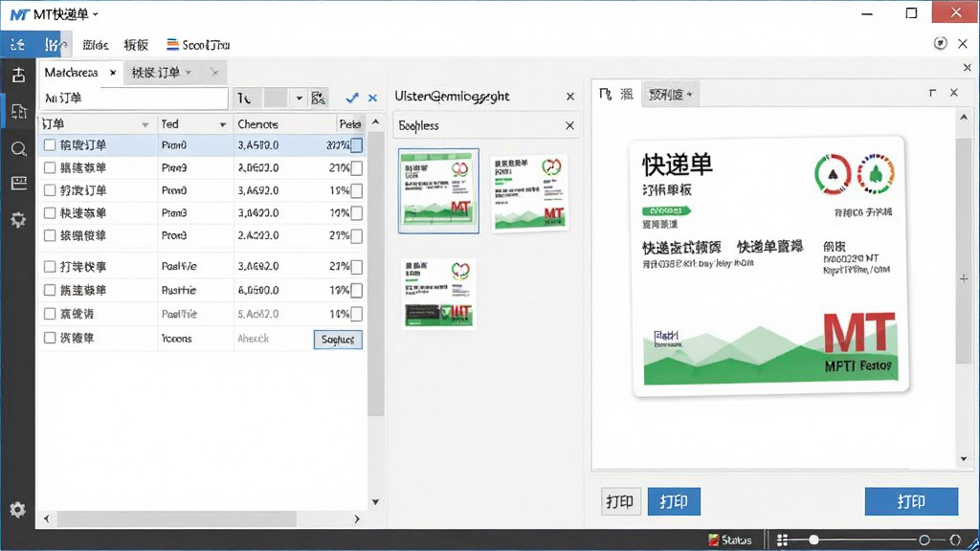Click the corner icon left of the 预制度 tab

coord(605,95)
